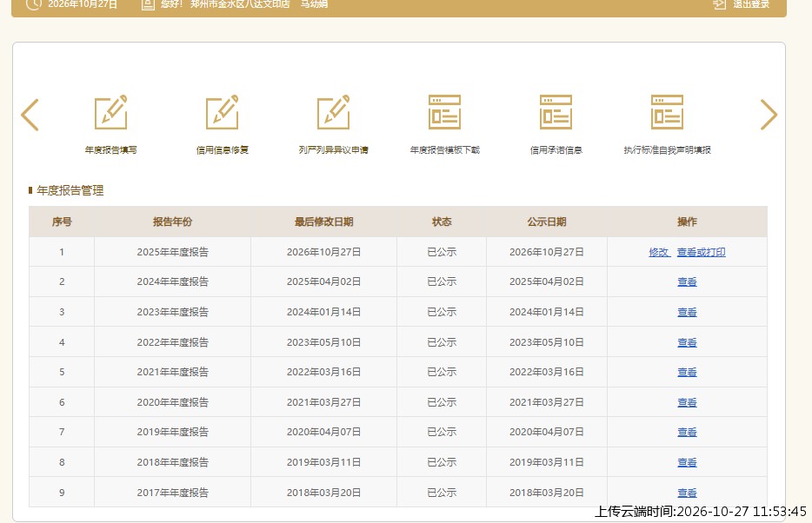View the 2017年年度报告 via 查看
This screenshot has width=812, height=523.
pos(687,493)
